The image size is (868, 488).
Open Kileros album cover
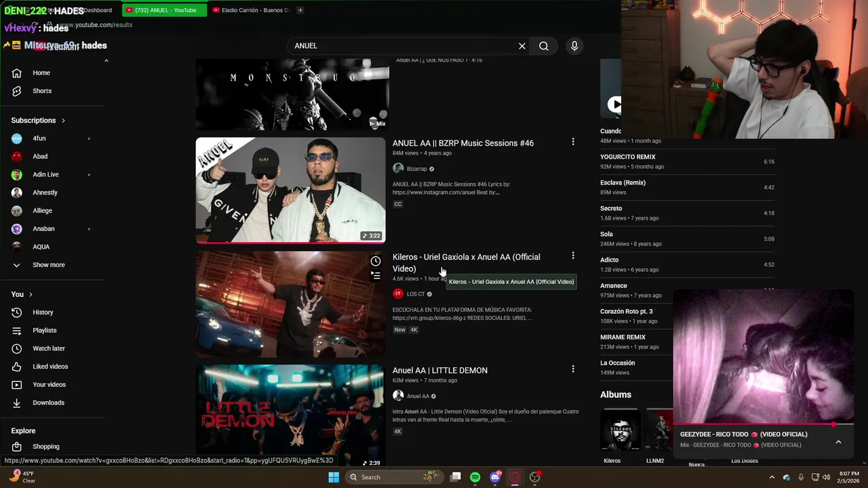point(620,430)
